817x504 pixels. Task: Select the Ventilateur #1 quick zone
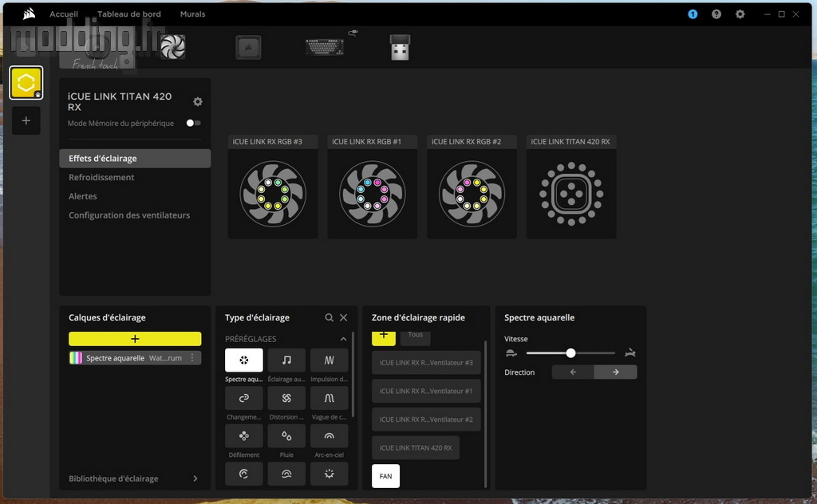click(426, 391)
